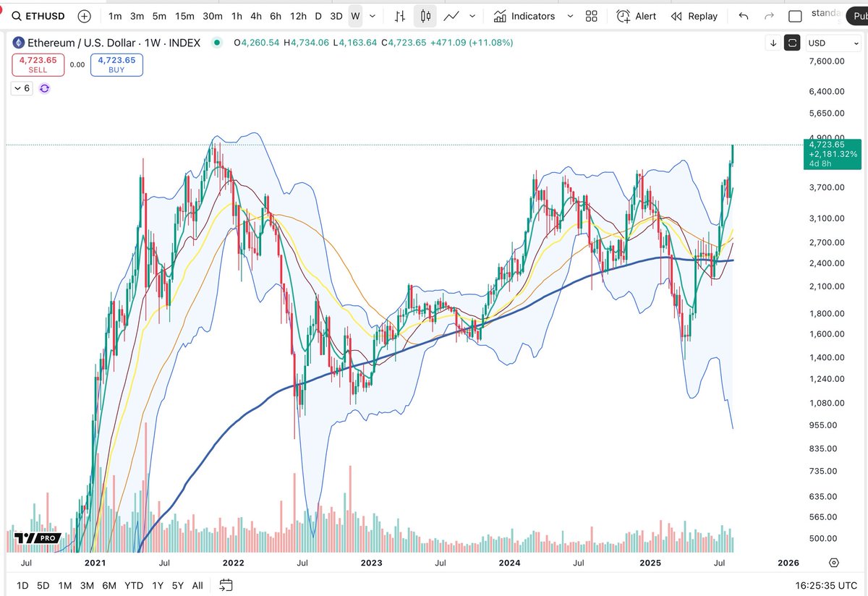Click the blue BUY 4,723.65 button
This screenshot has height=596, width=868.
[x=116, y=65]
